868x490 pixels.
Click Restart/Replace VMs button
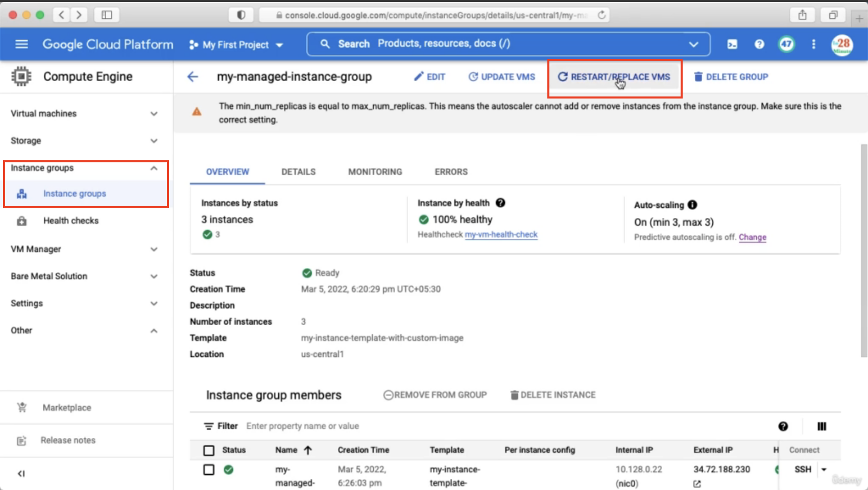(x=614, y=77)
